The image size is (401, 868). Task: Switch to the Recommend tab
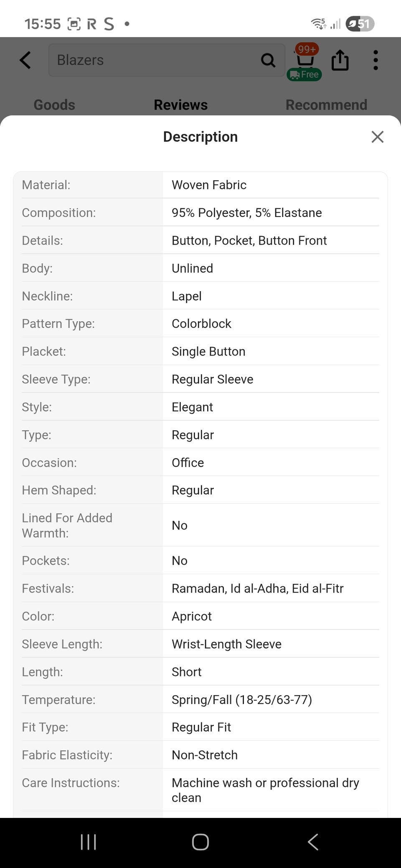coord(326,105)
